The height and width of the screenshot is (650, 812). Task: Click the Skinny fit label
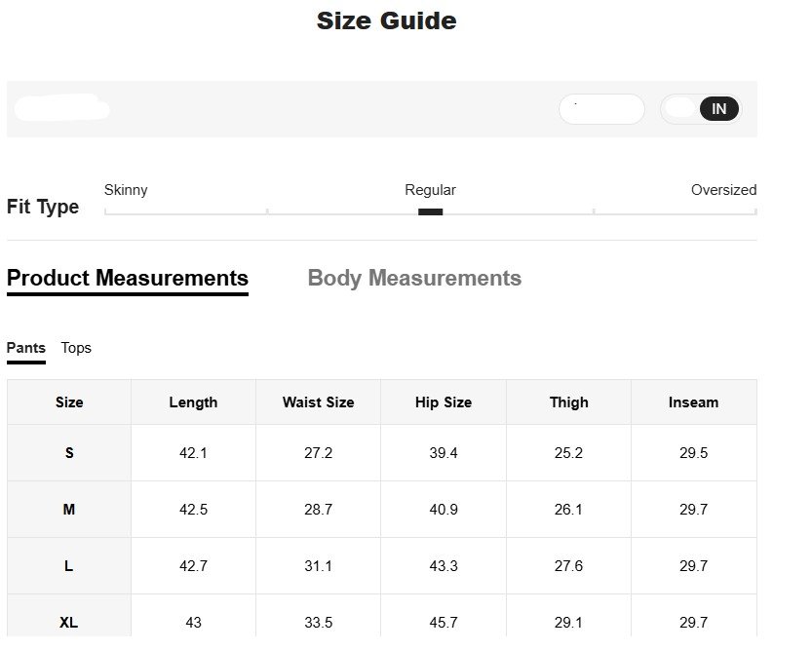pos(126,190)
